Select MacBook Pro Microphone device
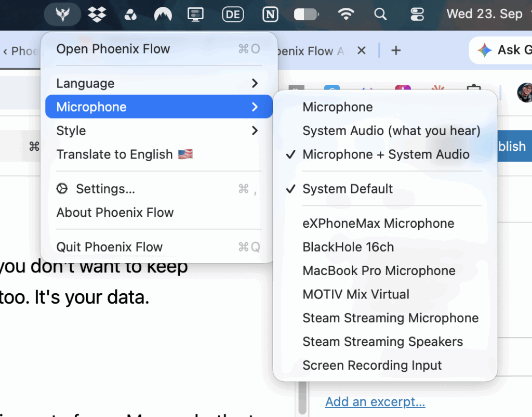 385,271
